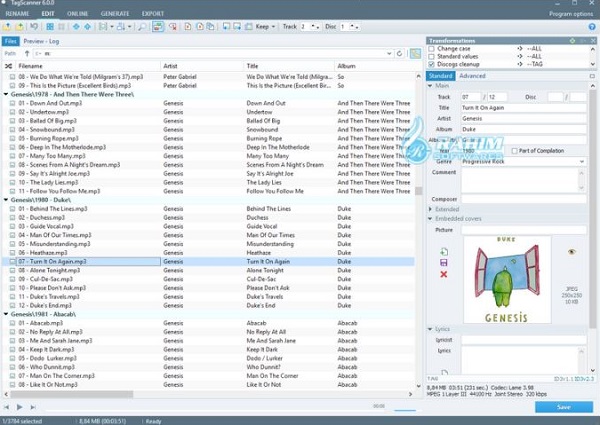This screenshot has width=600, height=425.
Task: Switch to the Advanced tab
Action: coord(472,76)
